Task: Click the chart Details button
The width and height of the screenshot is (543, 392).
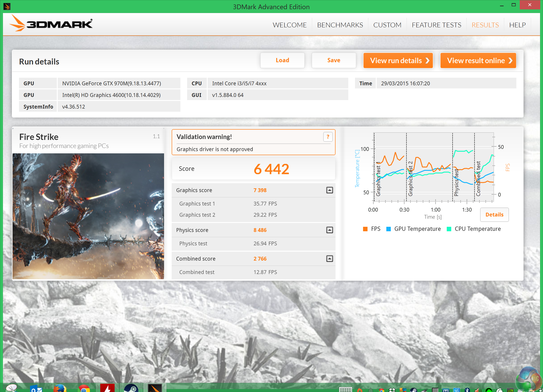Action: coord(494,214)
